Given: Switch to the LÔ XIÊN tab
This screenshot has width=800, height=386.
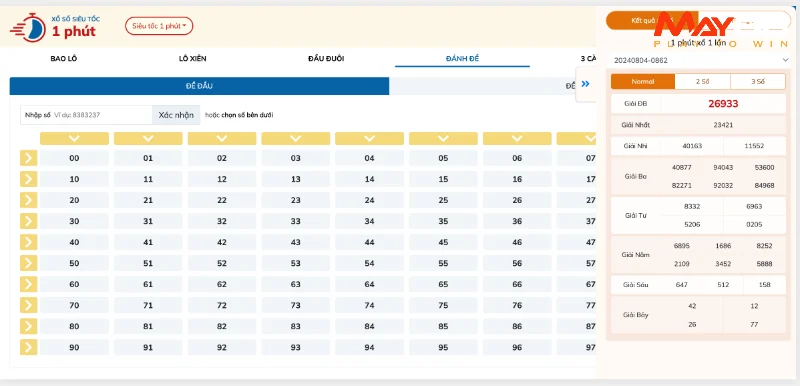Looking at the screenshot, I should (x=193, y=59).
